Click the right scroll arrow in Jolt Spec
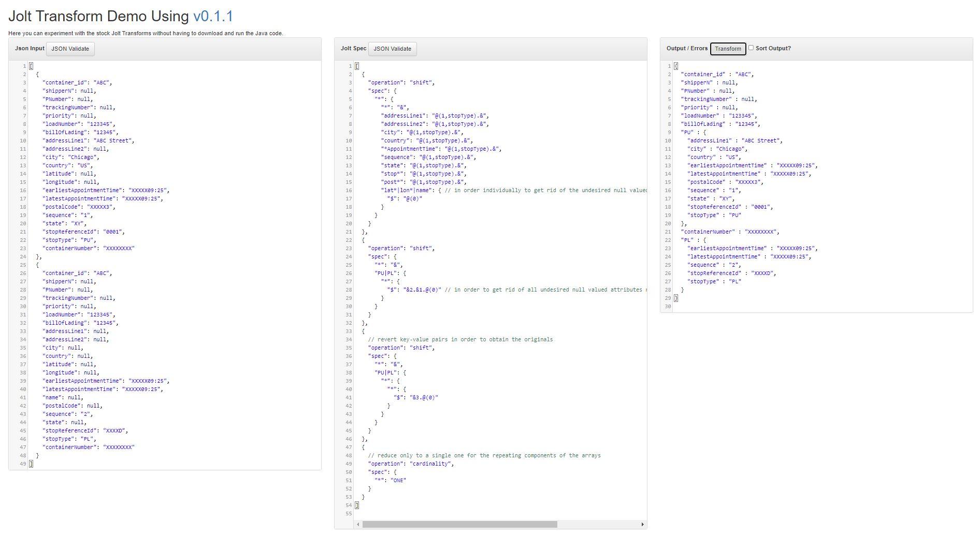Screen dimensions: 980x535 point(643,525)
